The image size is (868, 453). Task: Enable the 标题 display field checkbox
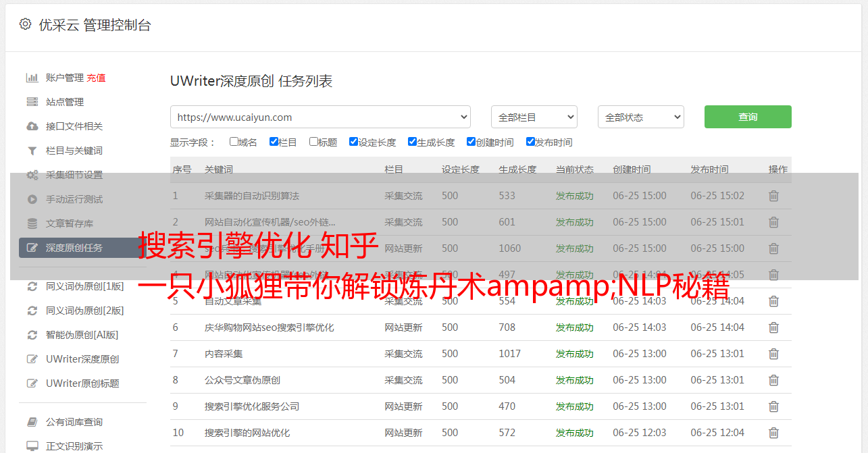pyautogui.click(x=313, y=142)
